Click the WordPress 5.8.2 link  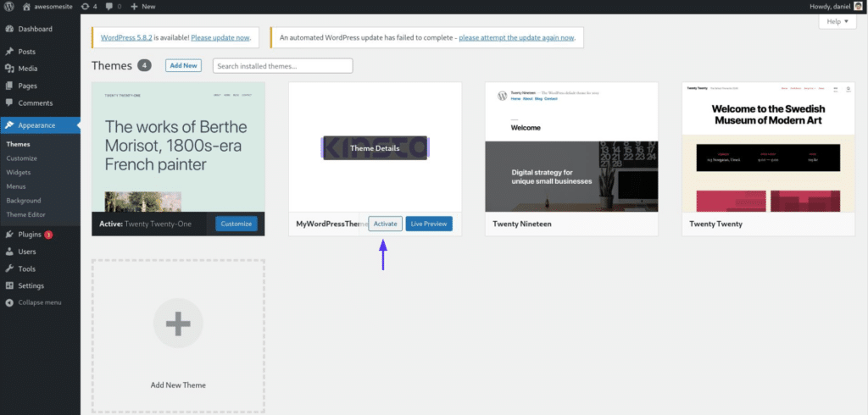[x=126, y=38]
